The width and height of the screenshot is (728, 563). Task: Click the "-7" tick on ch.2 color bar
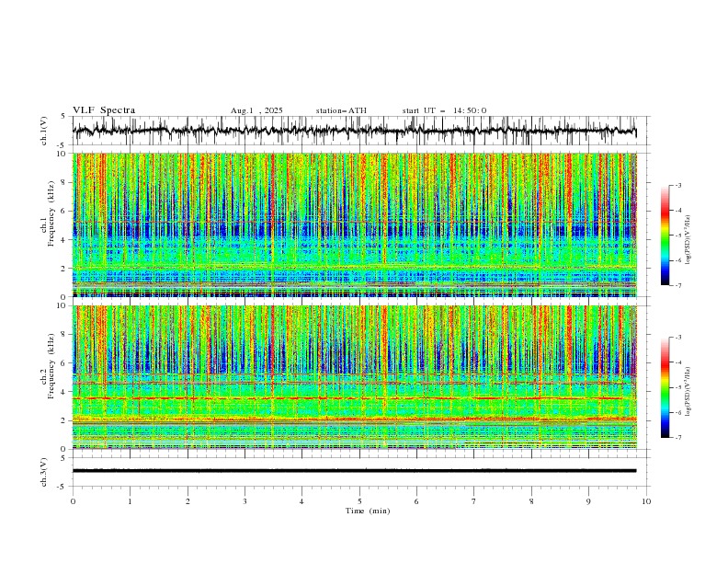[677, 438]
